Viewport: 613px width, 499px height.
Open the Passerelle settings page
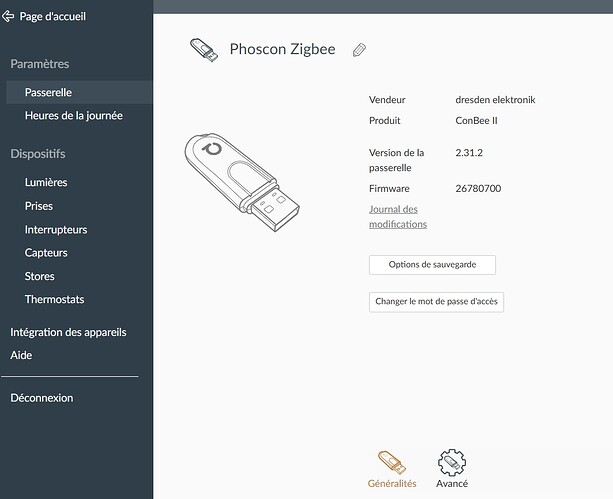pyautogui.click(x=48, y=92)
